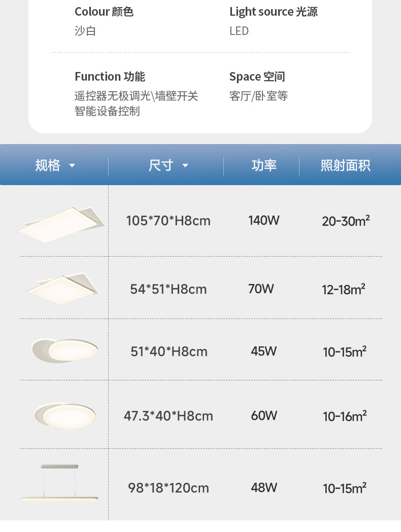
Task: Click the square ceiling lamp image
Action: pos(63,288)
